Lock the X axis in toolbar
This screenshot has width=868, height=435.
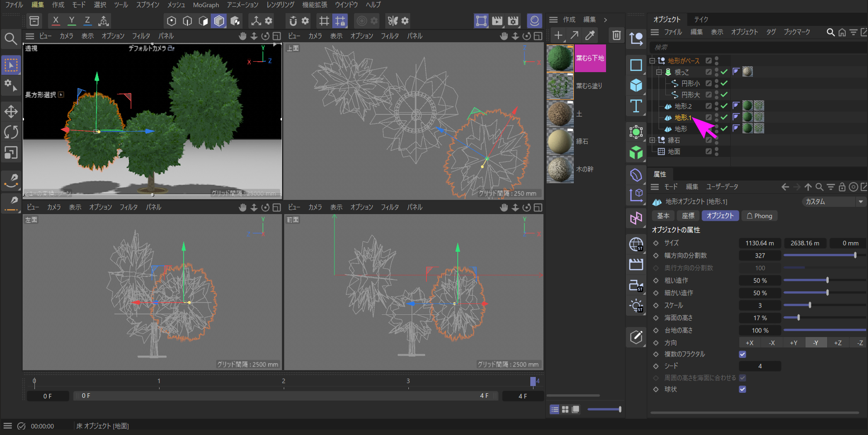56,20
